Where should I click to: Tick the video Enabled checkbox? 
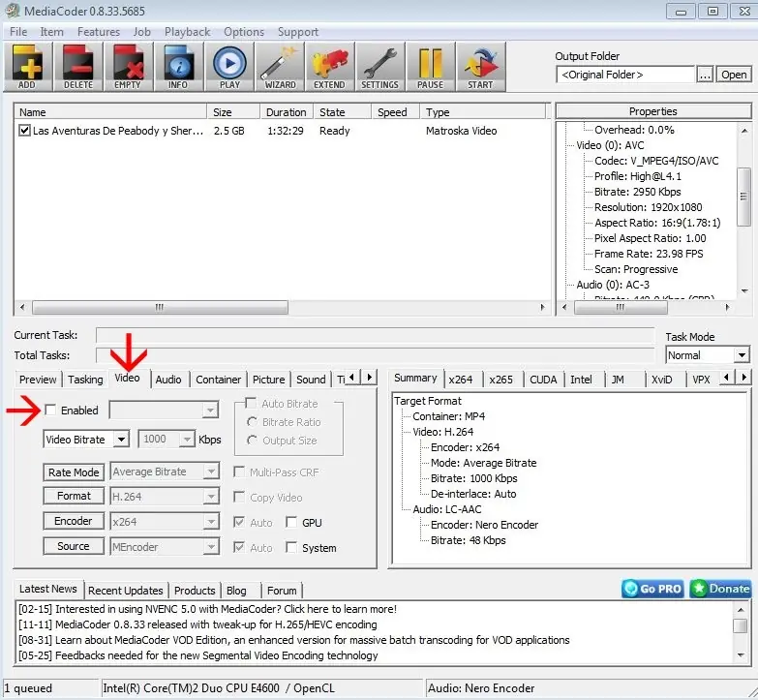pos(50,410)
